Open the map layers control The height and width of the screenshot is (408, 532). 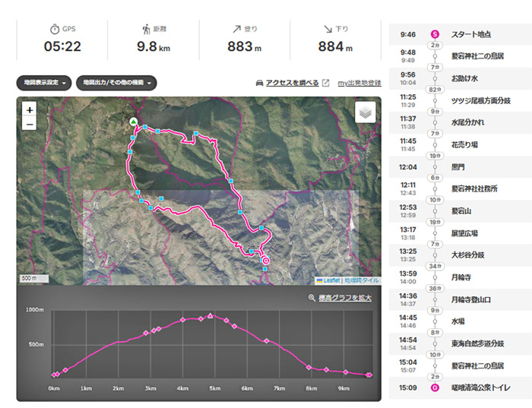366,112
